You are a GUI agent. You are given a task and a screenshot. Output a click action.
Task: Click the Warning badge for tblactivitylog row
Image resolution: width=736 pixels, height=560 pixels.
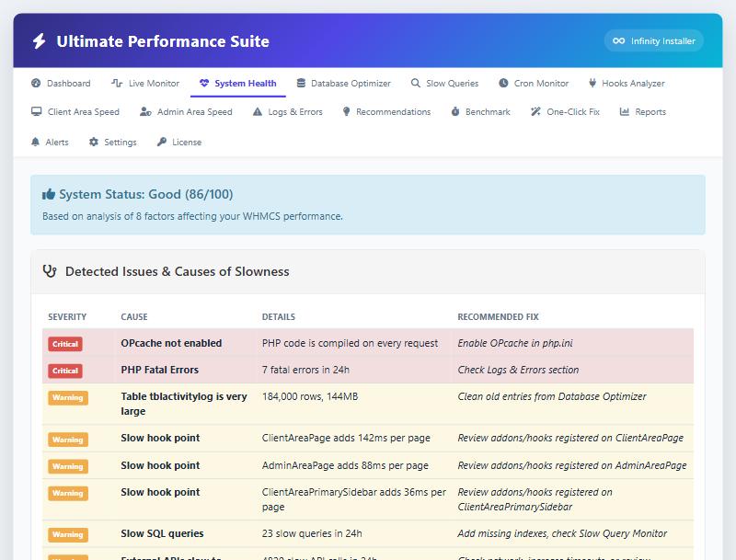pos(68,397)
